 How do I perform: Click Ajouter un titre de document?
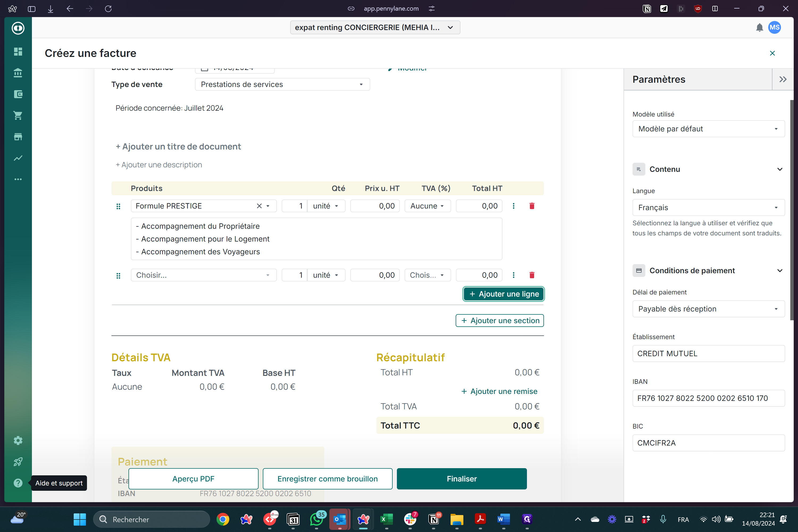pos(178,147)
